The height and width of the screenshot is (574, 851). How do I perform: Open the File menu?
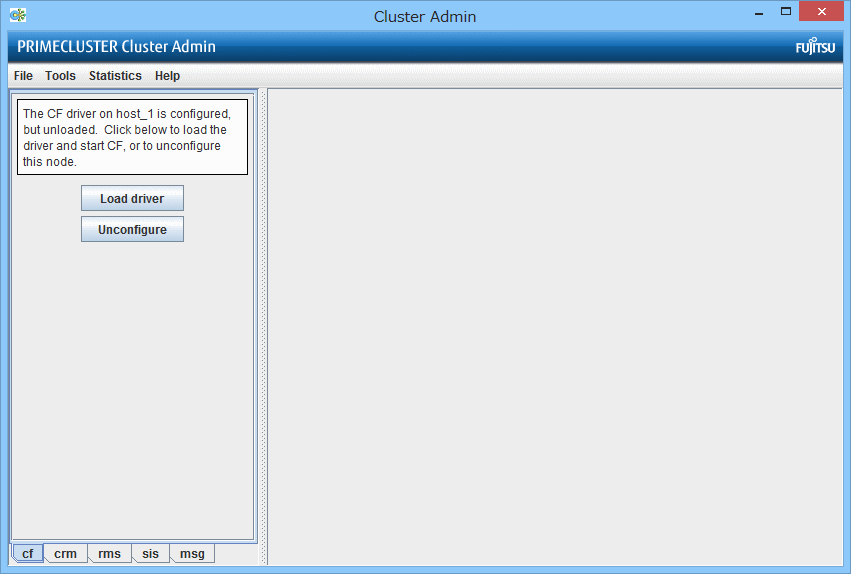click(23, 76)
